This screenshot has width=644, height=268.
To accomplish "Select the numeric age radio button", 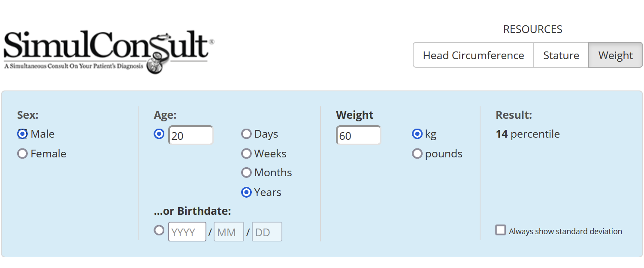I will [159, 134].
